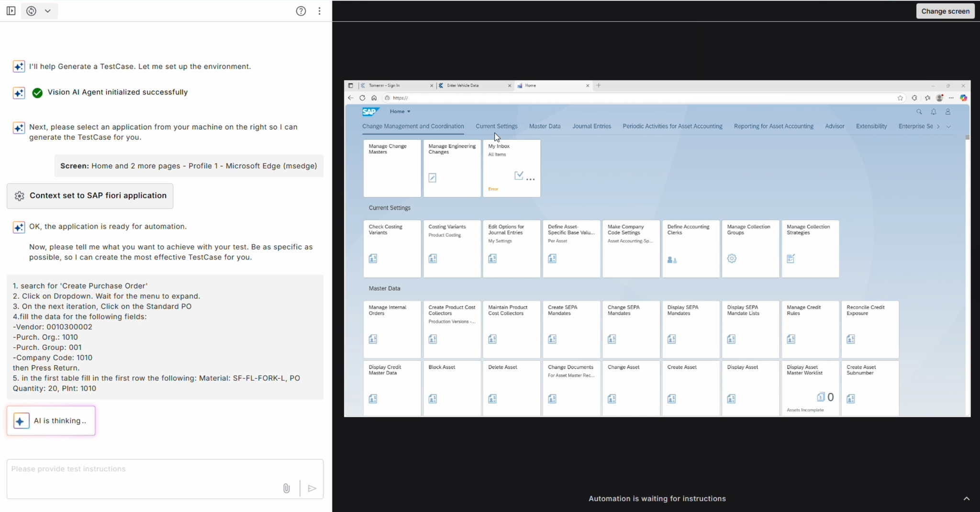The width and height of the screenshot is (980, 512).
Task: Send the message with the arrow icon
Action: click(312, 489)
